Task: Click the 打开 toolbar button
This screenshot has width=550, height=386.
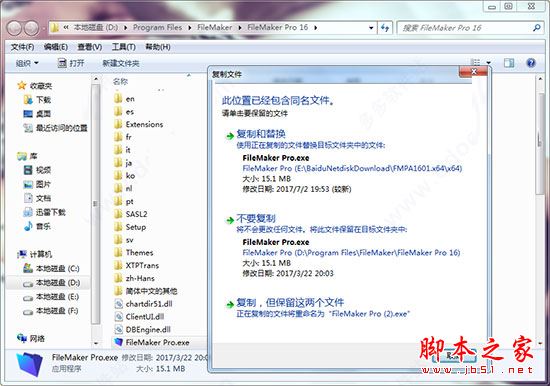Action: tap(71, 63)
